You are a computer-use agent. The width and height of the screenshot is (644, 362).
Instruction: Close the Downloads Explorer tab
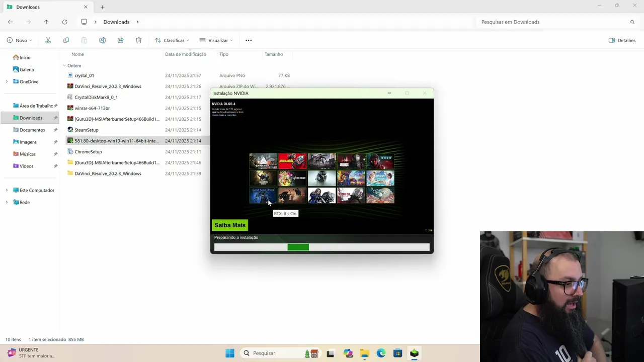coord(86,7)
